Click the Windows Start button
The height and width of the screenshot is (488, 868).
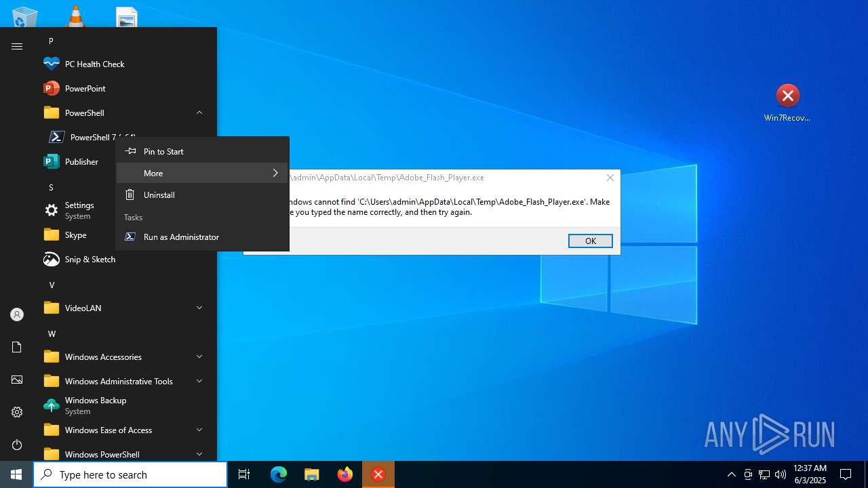[16, 474]
